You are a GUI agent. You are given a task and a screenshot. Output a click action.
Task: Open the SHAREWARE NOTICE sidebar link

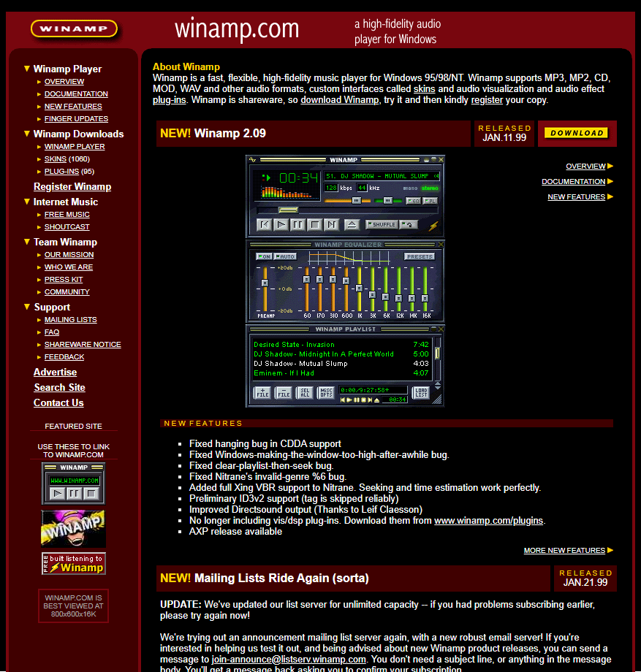(83, 345)
